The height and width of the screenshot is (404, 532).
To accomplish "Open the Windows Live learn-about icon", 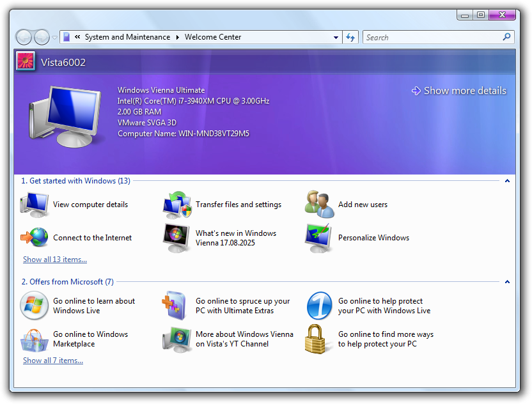I will [x=35, y=306].
